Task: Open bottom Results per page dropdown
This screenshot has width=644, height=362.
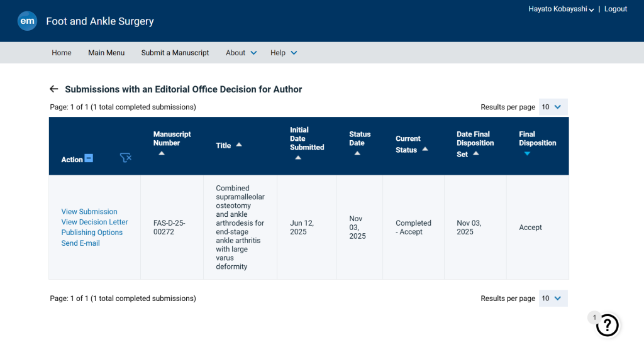Action: pos(553,299)
